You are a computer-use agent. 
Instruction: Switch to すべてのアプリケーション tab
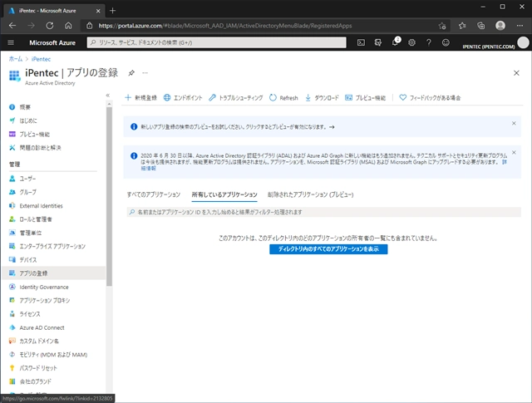[153, 194]
